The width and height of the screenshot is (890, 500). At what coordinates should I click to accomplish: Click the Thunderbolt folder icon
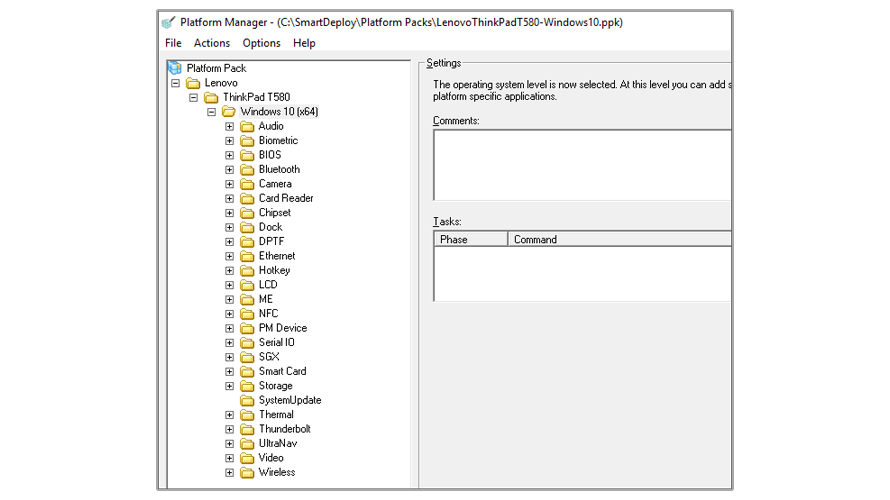247,429
